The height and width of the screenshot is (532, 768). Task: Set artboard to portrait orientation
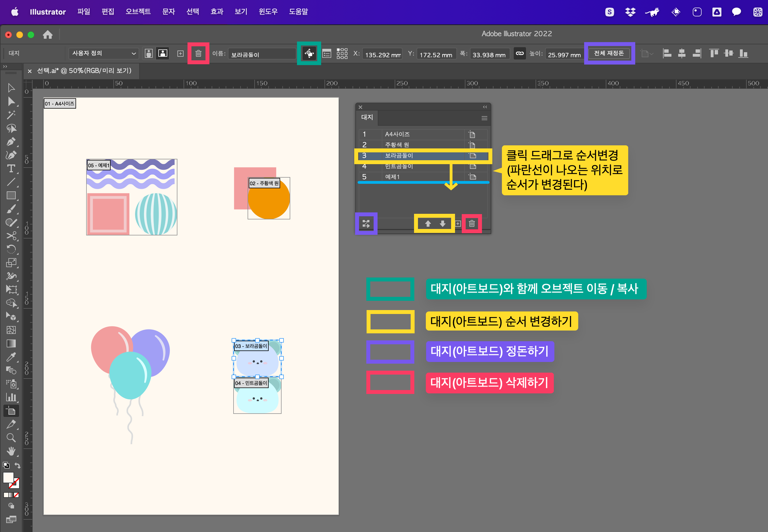(x=149, y=53)
